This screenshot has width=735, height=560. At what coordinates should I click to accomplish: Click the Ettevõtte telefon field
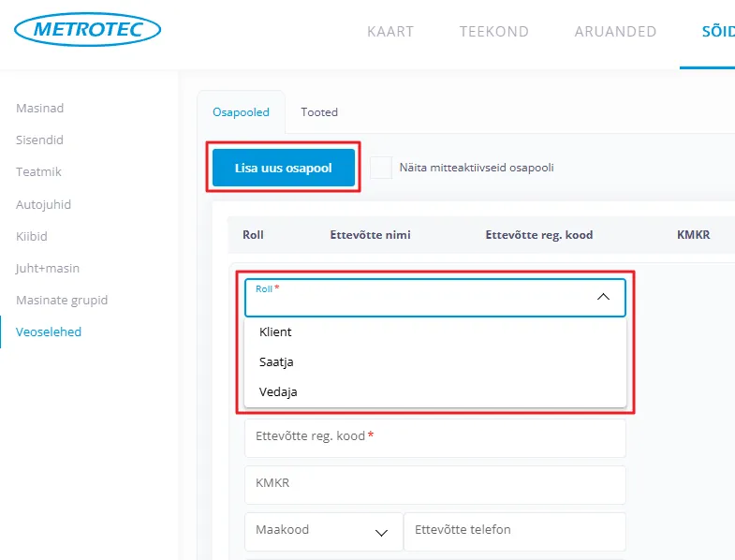(x=514, y=530)
